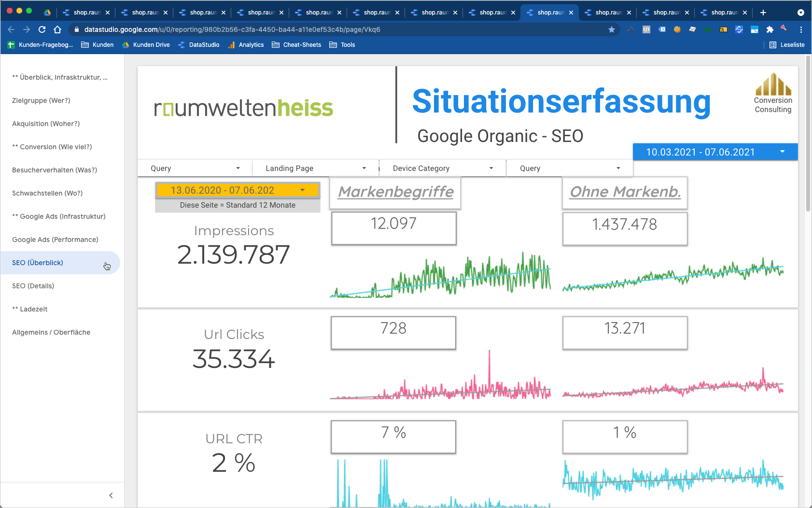Click the address bar URL field

338,29
